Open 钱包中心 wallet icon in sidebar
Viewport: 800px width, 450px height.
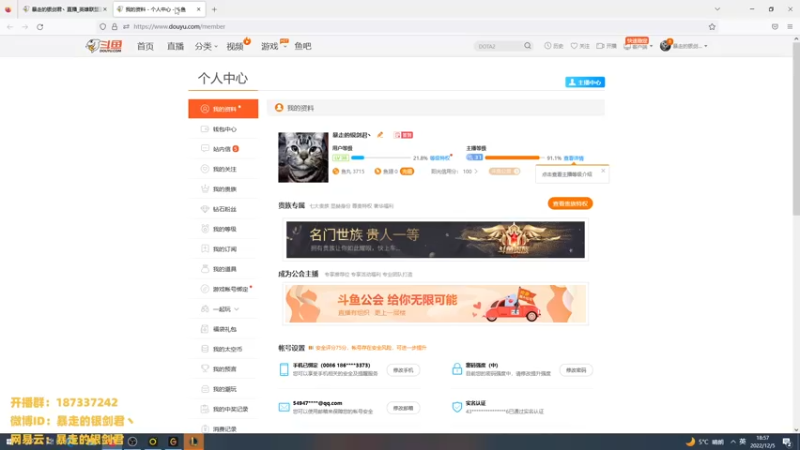(x=205, y=129)
